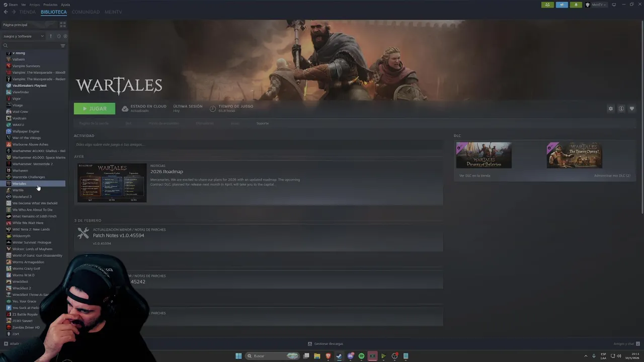This screenshot has height=362, width=644.
Task: Open the Soporte game tab
Action: tap(263, 123)
